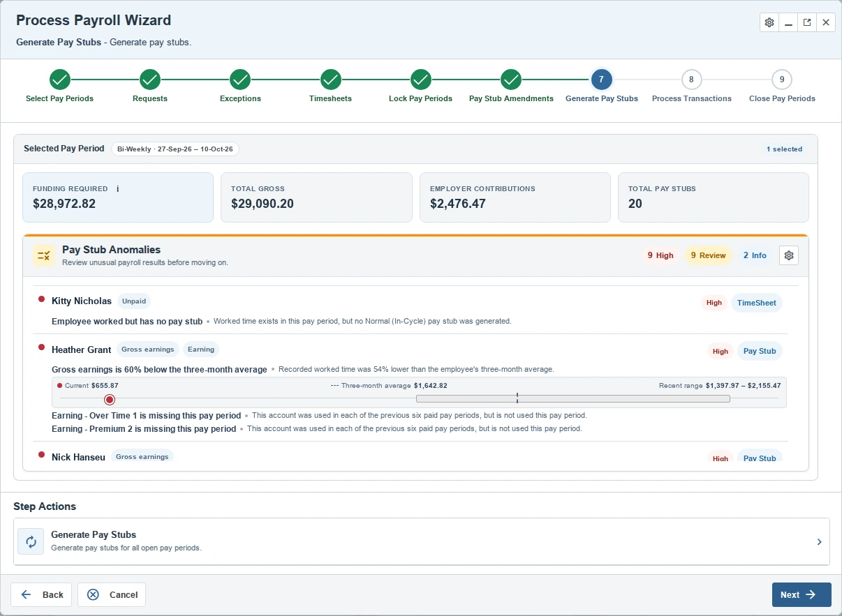Click the High badge on Kitty Nicholas row
The image size is (842, 616).
[714, 303]
